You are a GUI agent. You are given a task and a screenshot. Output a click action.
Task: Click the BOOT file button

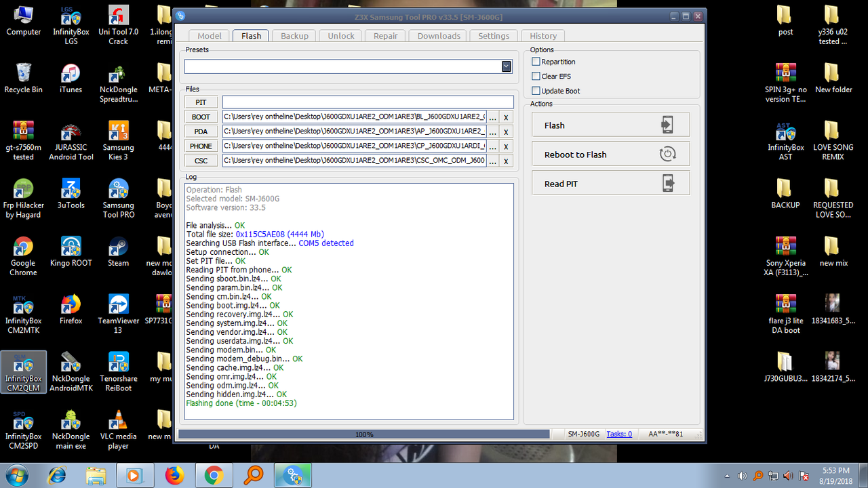pyautogui.click(x=201, y=117)
